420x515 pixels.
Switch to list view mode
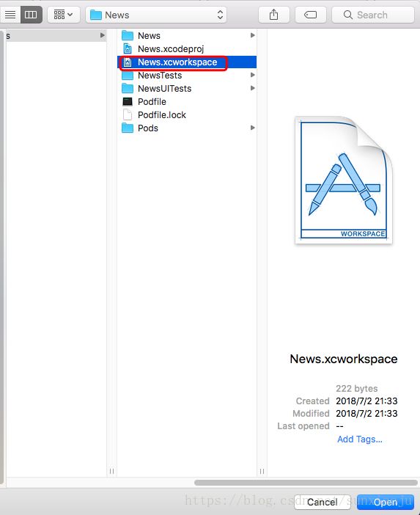click(x=10, y=15)
